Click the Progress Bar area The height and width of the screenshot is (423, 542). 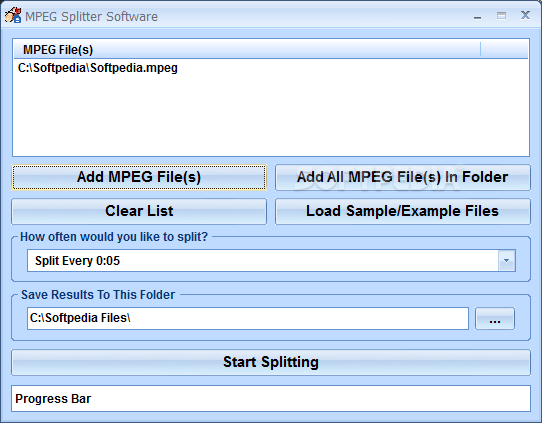click(271, 398)
